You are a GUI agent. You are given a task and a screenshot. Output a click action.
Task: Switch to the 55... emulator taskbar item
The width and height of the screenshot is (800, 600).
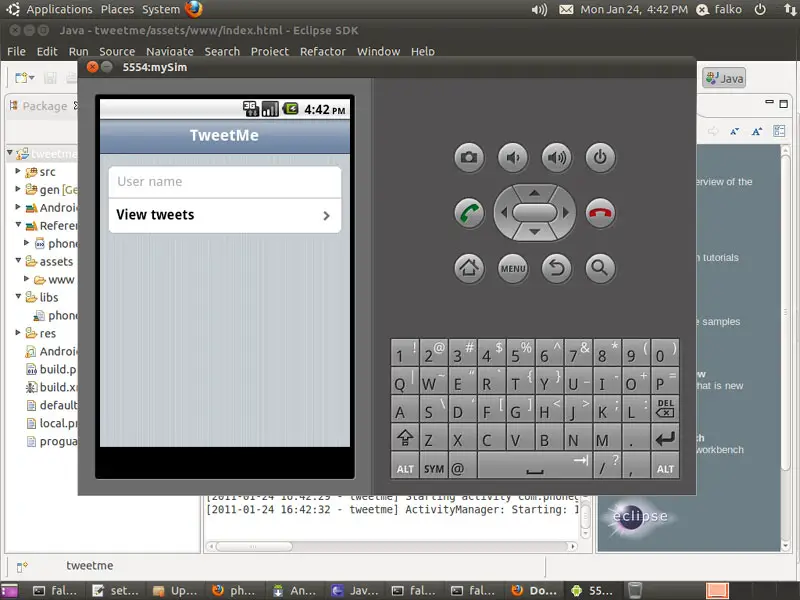click(x=593, y=591)
